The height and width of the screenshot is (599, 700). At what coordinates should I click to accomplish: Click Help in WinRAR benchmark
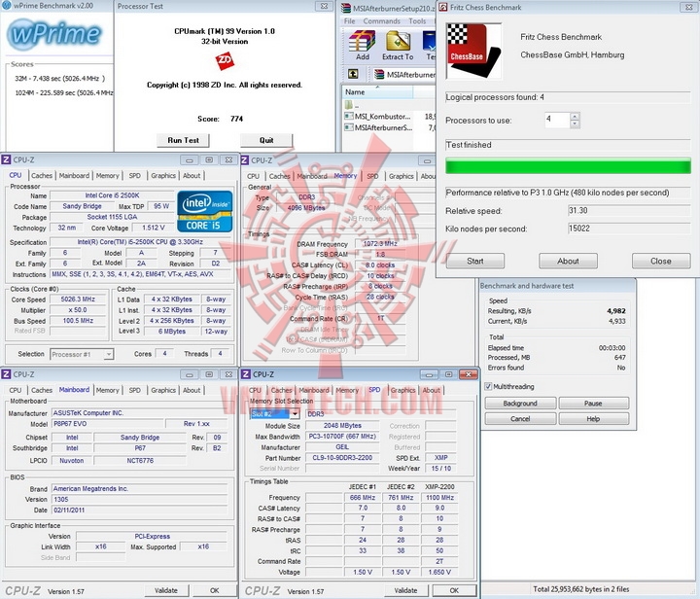(593, 419)
